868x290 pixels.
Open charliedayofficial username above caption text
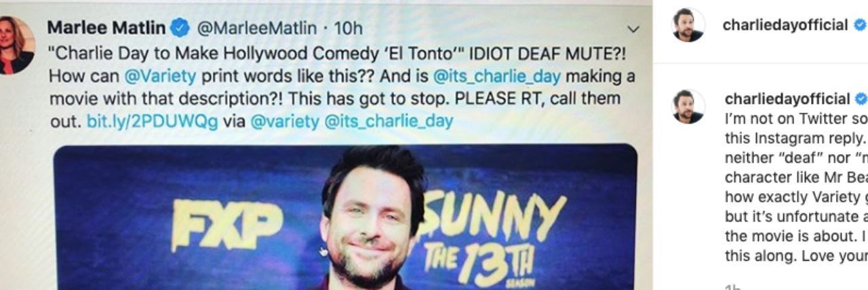click(787, 98)
